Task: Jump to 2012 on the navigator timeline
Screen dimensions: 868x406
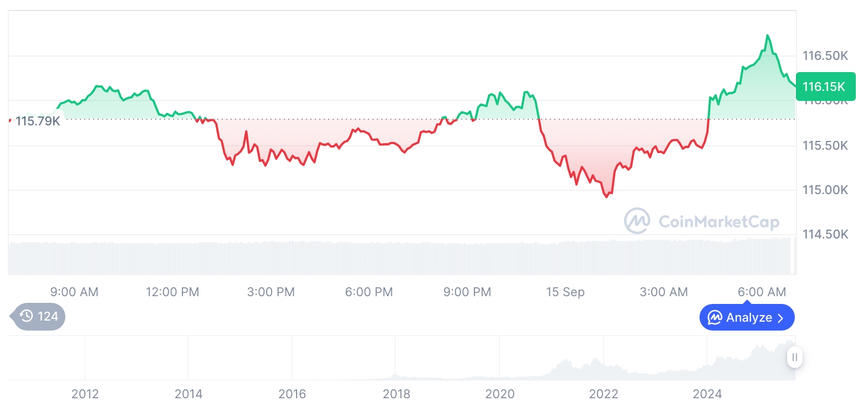Action: 85,394
